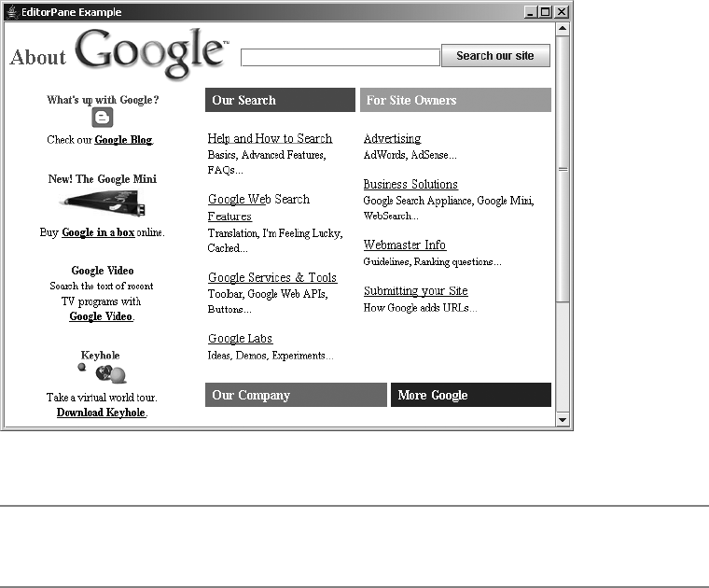This screenshot has height=588, width=709.
Task: Focus the site search text field
Action: [x=341, y=58]
